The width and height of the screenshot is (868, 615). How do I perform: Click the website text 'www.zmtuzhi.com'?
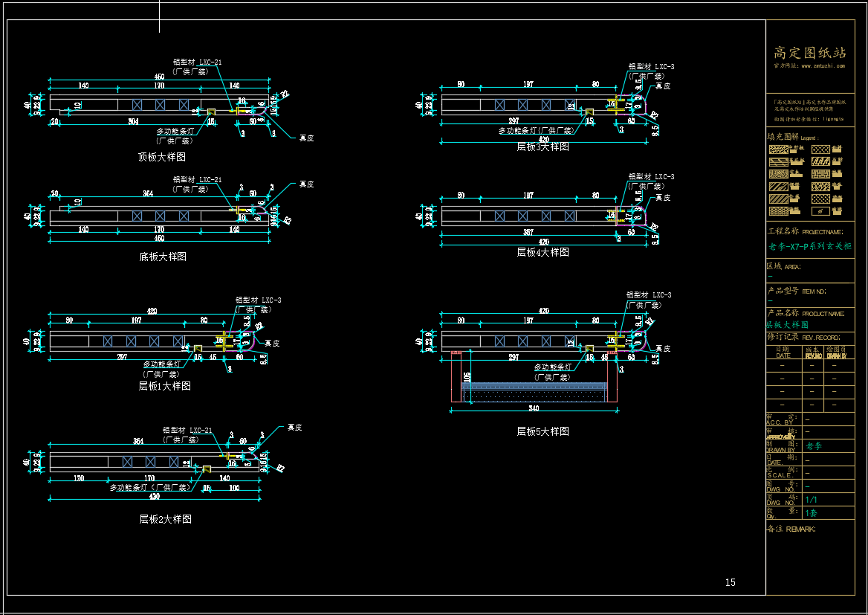pos(823,66)
